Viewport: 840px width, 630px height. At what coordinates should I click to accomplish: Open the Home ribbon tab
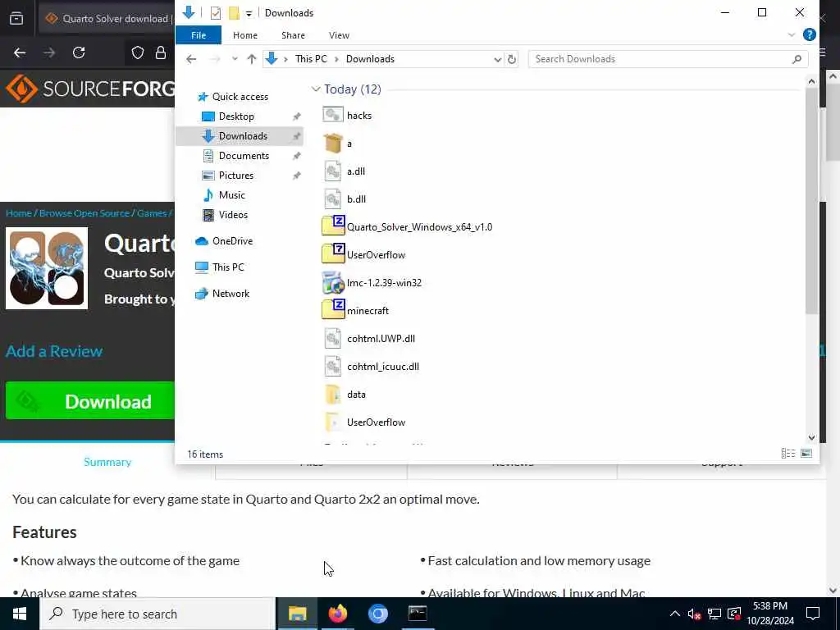[245, 34]
